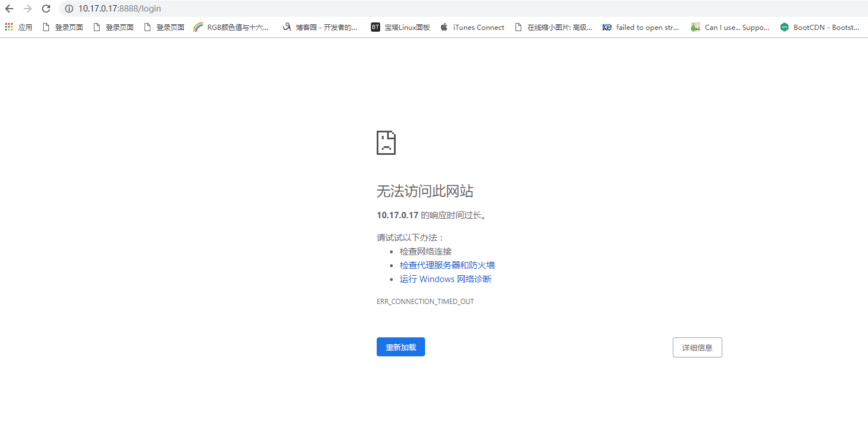868x422 pixels.
Task: Open the 博客园 bookmark
Action: 320,27
